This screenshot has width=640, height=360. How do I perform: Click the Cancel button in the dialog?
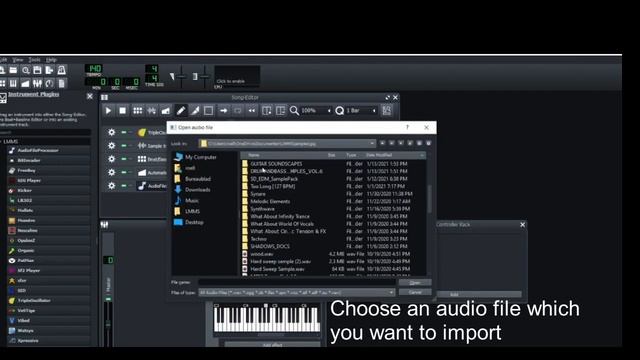pyautogui.click(x=415, y=292)
